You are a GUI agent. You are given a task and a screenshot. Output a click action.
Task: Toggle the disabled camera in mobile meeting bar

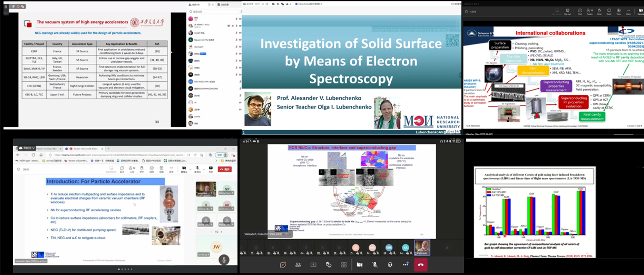click(360, 265)
